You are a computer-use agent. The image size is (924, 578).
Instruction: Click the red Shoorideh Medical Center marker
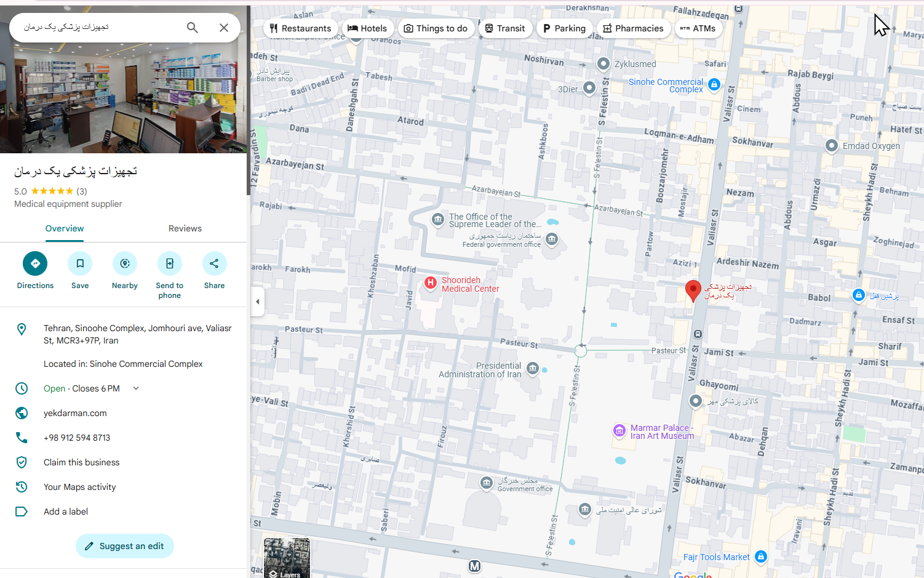pos(431,283)
